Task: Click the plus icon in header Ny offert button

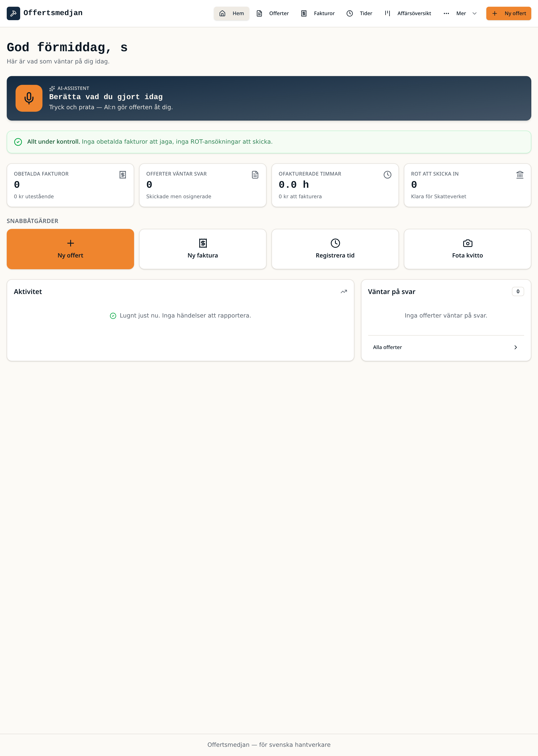Action: click(x=494, y=13)
